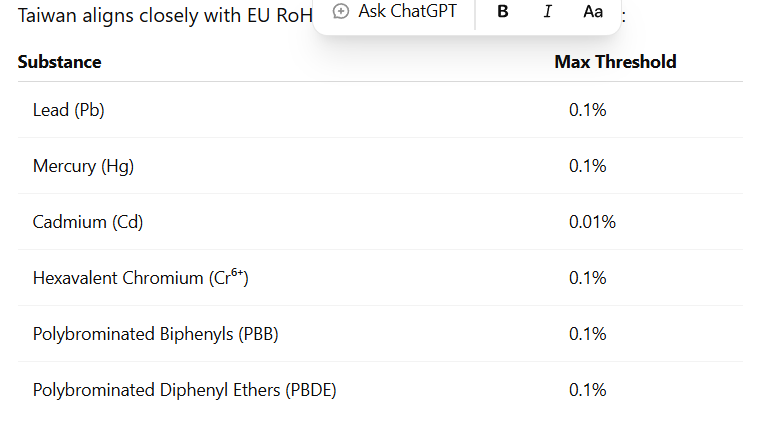The width and height of the screenshot is (763, 443).
Task: Click the Substance column header
Action: point(59,62)
